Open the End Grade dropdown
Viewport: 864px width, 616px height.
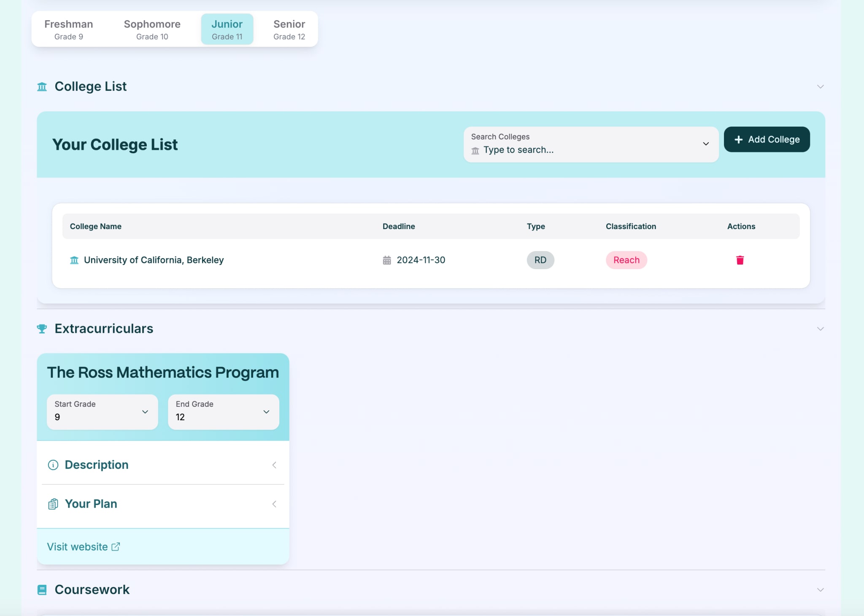coord(223,412)
